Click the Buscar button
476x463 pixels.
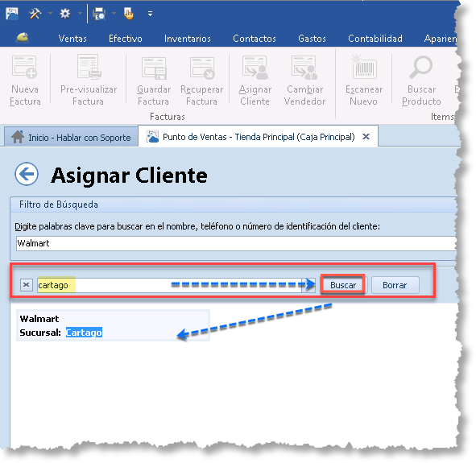point(343,285)
